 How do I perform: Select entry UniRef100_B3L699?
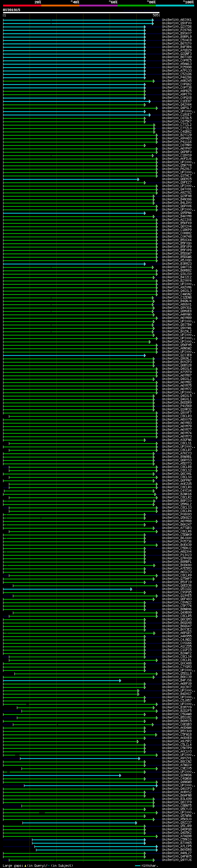[176, 799]
